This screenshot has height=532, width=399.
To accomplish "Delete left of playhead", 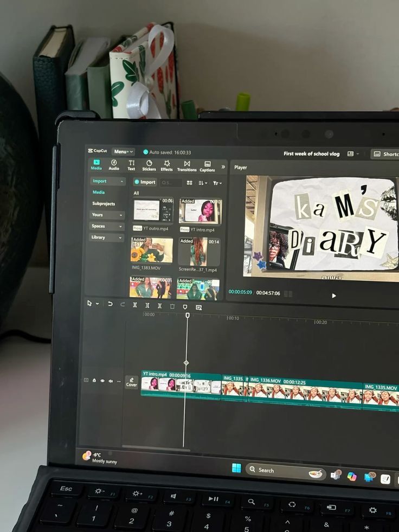I will (147, 305).
